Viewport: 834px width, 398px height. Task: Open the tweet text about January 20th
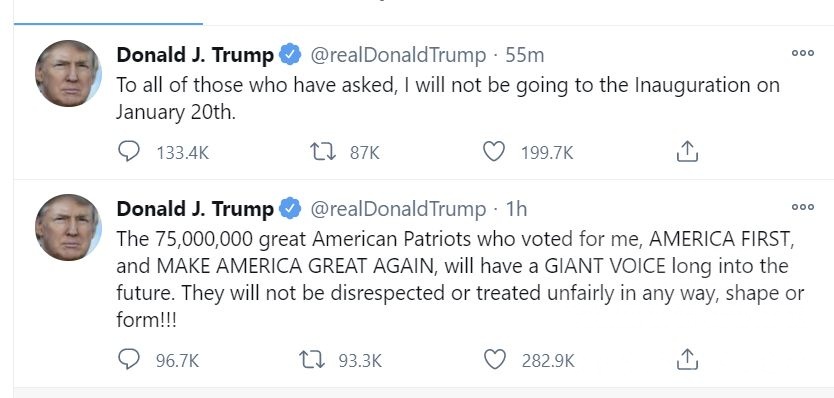pyautogui.click(x=448, y=99)
